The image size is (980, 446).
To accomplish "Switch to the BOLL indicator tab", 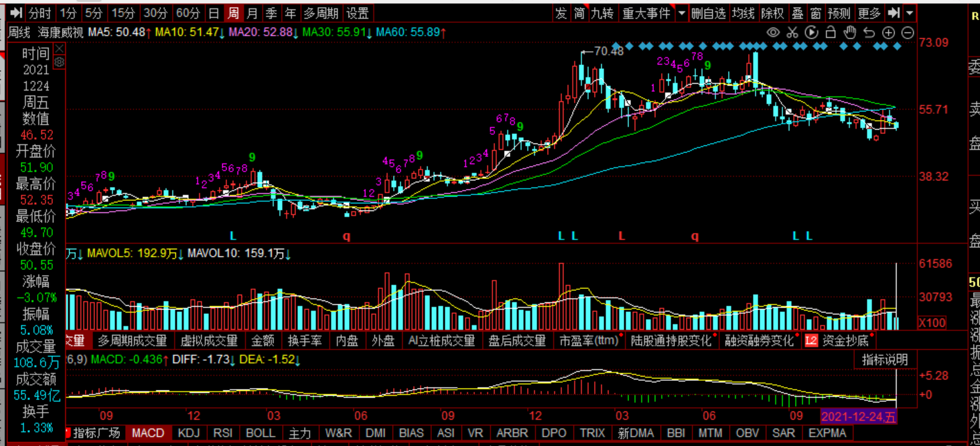I will point(260,433).
